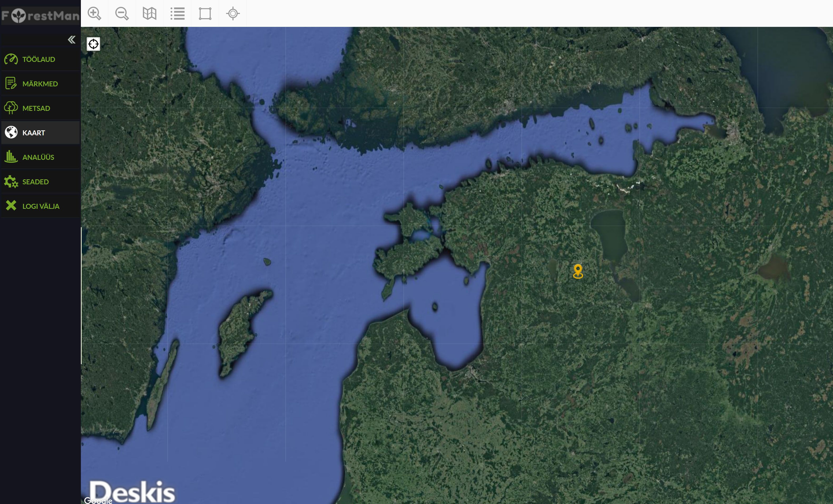Open SEADED settings menu item
The image size is (833, 504).
[41, 181]
